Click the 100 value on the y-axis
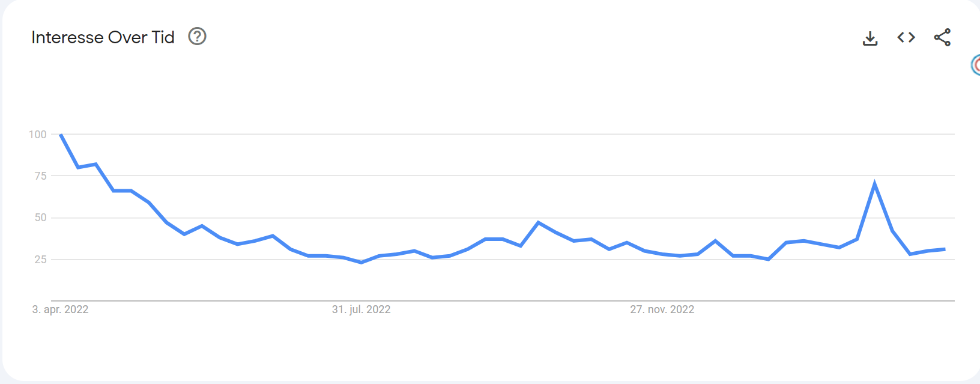Viewport: 980px width, 384px height. (38, 135)
